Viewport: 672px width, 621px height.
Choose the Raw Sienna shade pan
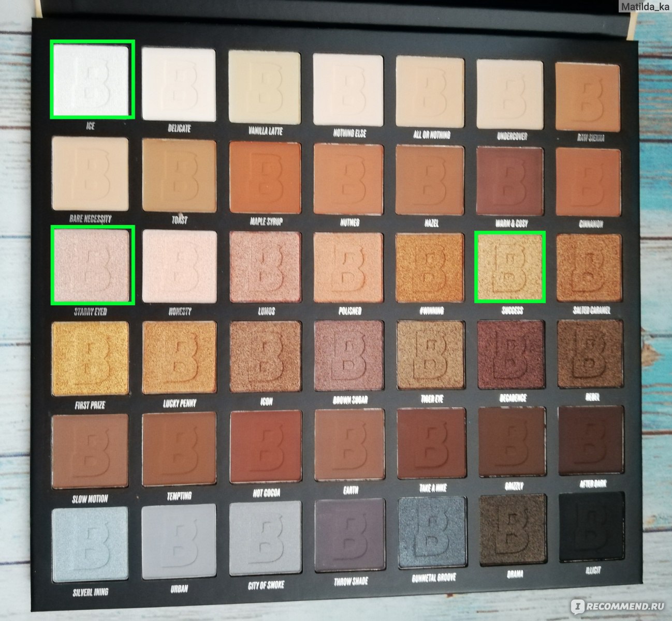tap(588, 97)
